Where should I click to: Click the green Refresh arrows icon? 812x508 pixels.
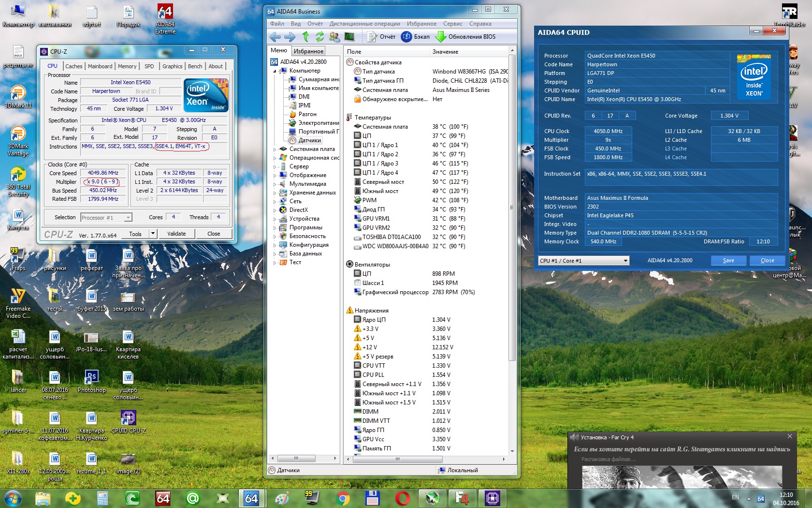319,37
